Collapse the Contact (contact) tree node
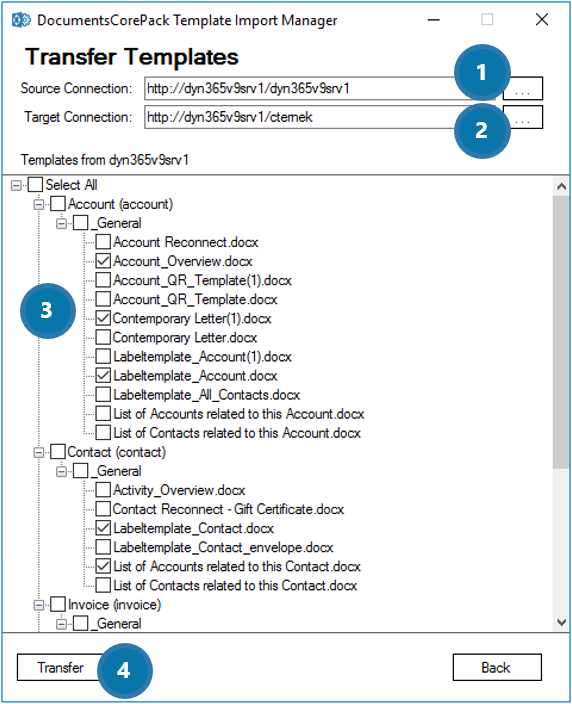 click(x=39, y=452)
